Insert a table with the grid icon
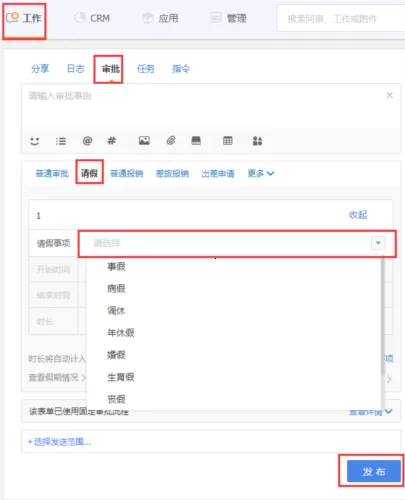This screenshot has width=405, height=500. coord(228,141)
